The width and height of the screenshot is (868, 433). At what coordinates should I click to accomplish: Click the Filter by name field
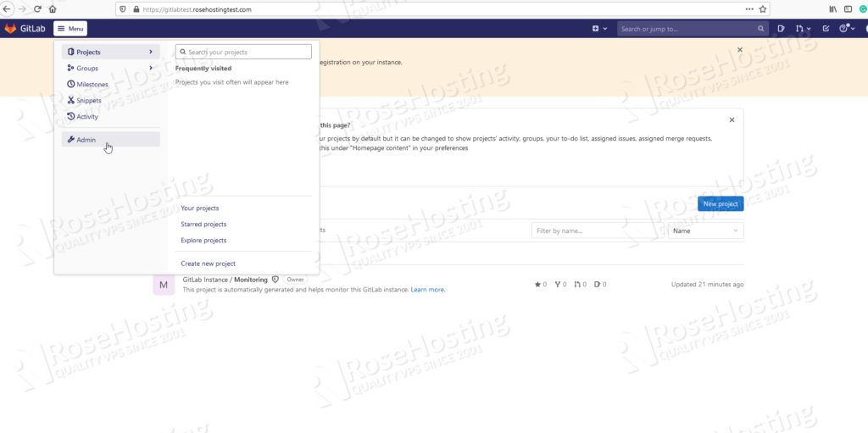(x=598, y=230)
